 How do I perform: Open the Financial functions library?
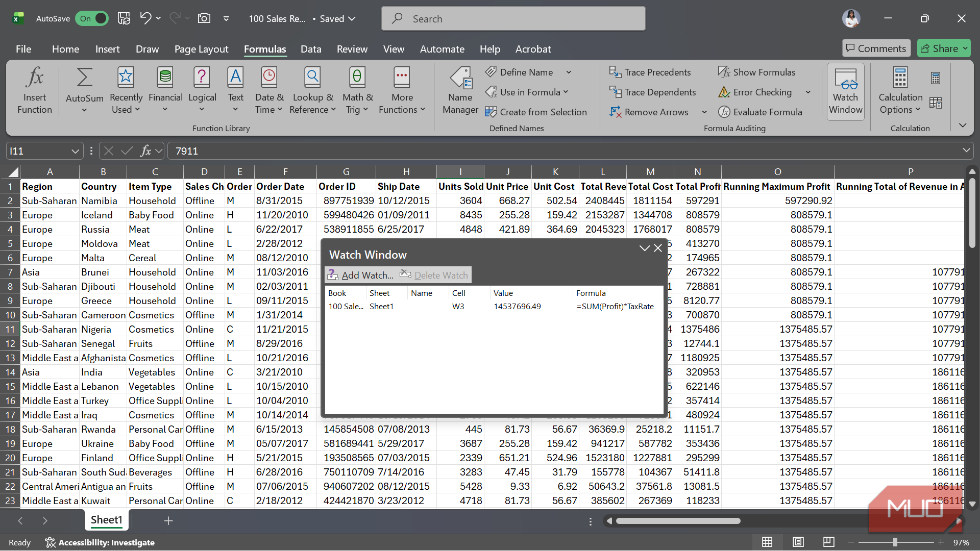point(165,92)
